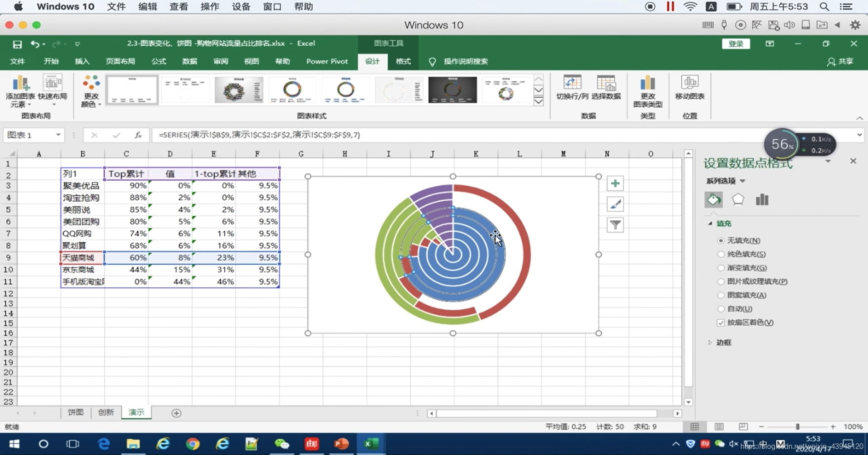Click the 登录 sign-in button

736,44
